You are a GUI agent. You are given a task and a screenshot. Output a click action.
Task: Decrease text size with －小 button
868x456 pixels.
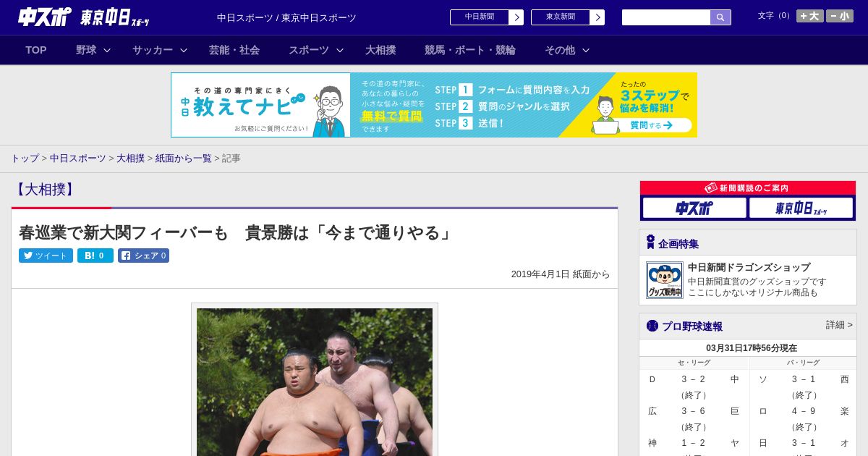tap(840, 16)
